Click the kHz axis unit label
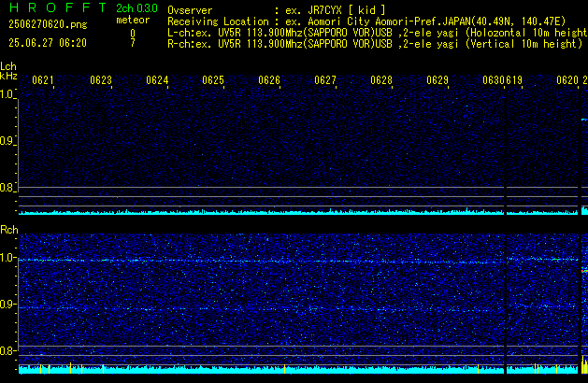This screenshot has height=383, width=588. [8, 76]
